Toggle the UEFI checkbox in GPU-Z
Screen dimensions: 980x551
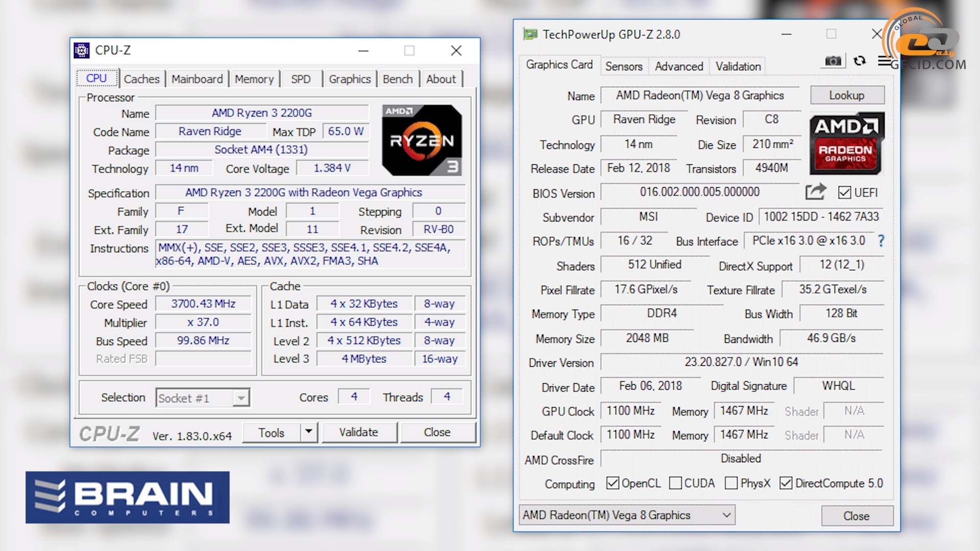click(x=845, y=193)
